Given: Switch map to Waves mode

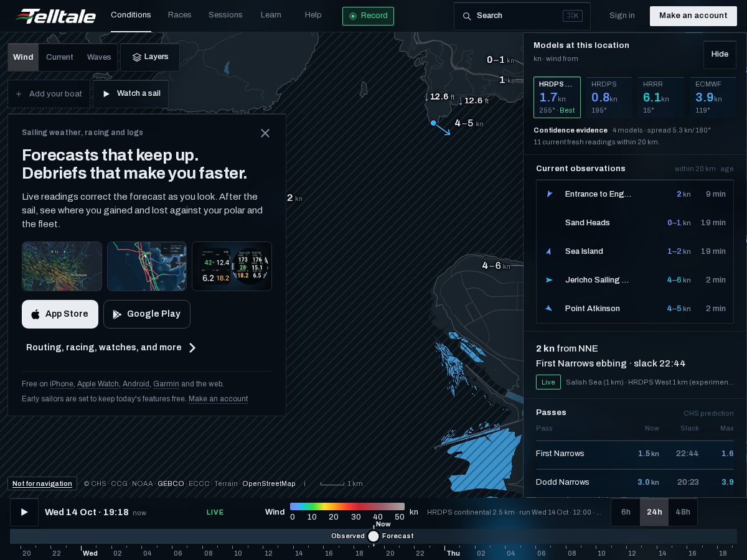Looking at the screenshot, I should [99, 57].
